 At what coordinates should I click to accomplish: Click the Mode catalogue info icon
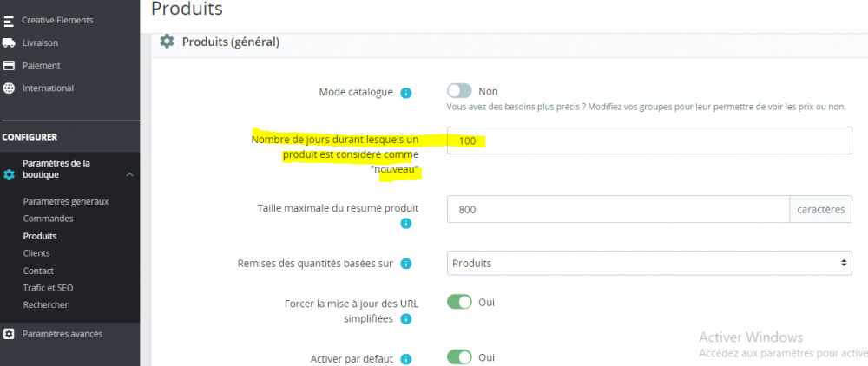pos(405,93)
